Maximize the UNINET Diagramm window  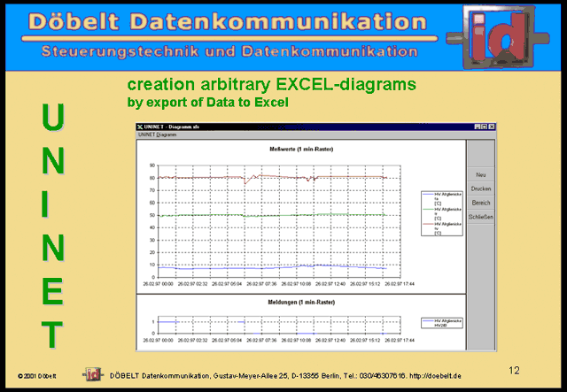point(485,127)
